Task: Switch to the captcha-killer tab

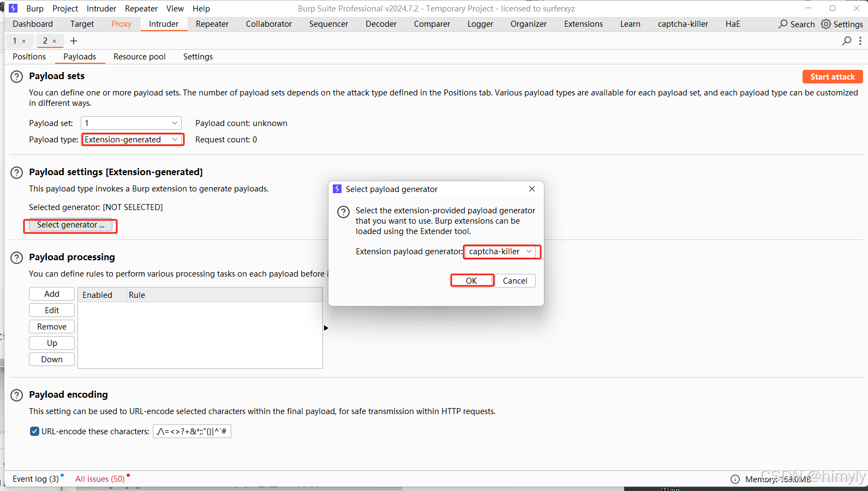Action: [683, 24]
